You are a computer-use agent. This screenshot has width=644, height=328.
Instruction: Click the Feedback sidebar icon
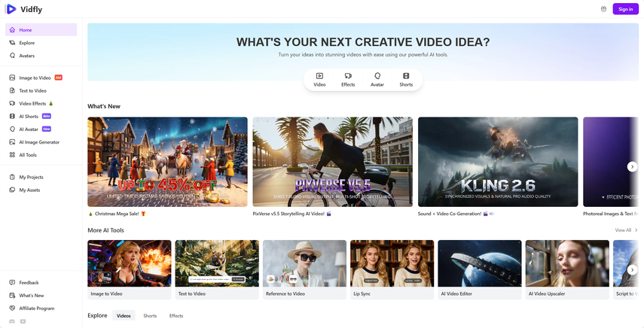(x=12, y=283)
